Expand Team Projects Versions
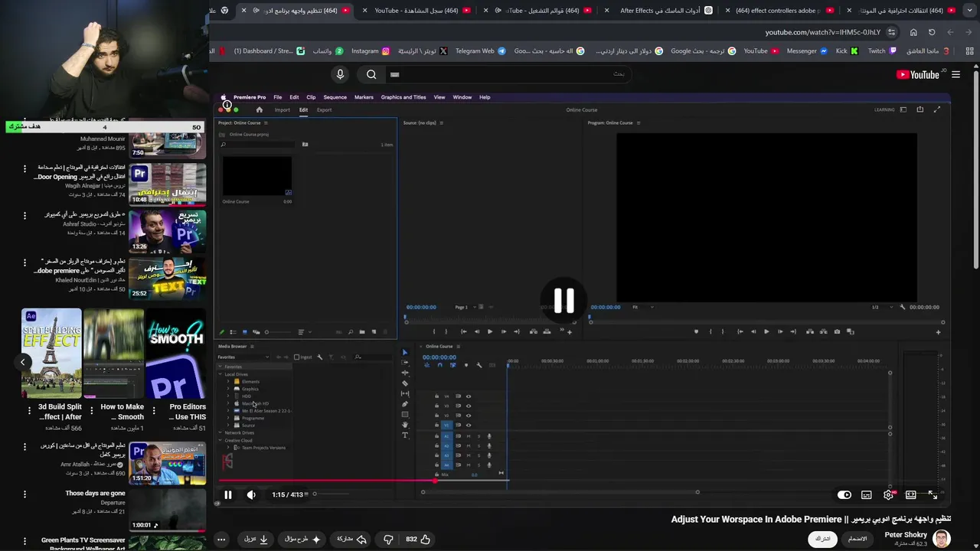 coord(228,448)
